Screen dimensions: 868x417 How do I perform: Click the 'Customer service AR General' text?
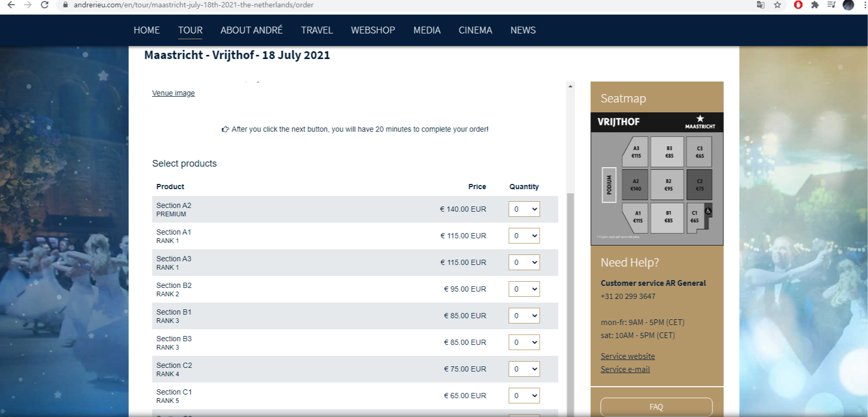pos(653,283)
